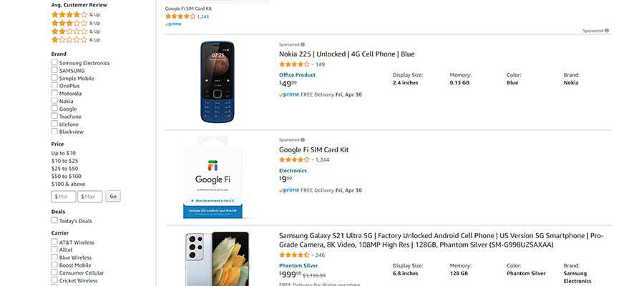Enable the Today's Deals checkbox
The image size is (644, 286).
(54, 221)
